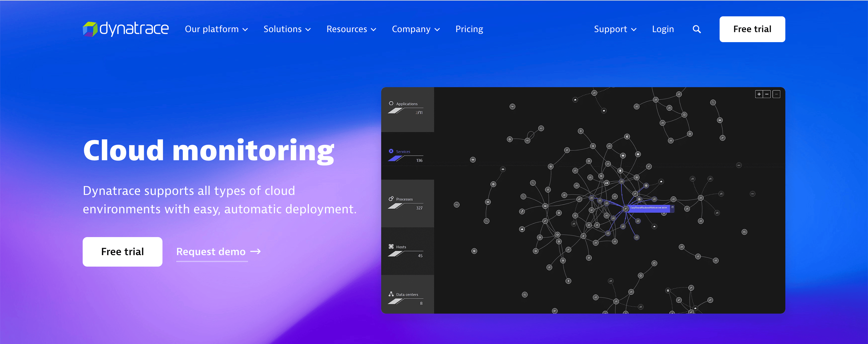Select the highlighted EasyTravelBackendWebserver node
This screenshot has height=344, width=868.
[625, 208]
